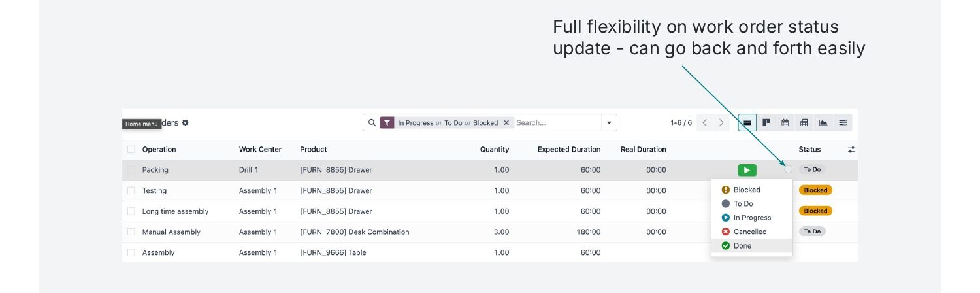Switch to list view
The width and height of the screenshot is (980, 293).
747,123
